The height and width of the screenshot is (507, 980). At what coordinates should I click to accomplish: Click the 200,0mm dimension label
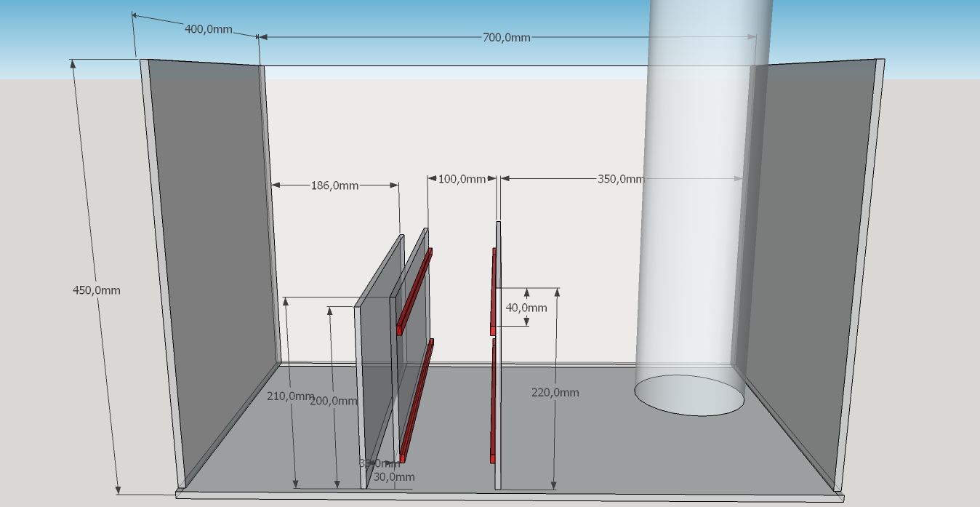pos(334,401)
